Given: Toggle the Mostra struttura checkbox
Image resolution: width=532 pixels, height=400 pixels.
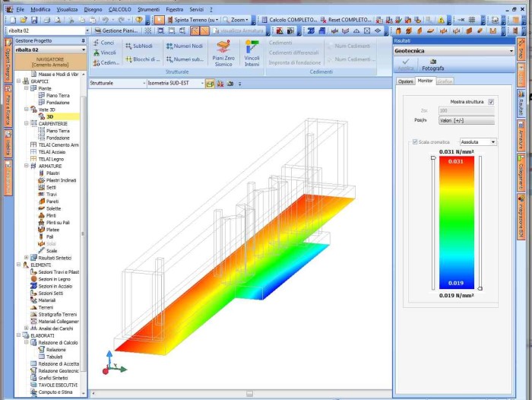Looking at the screenshot, I should (x=491, y=102).
